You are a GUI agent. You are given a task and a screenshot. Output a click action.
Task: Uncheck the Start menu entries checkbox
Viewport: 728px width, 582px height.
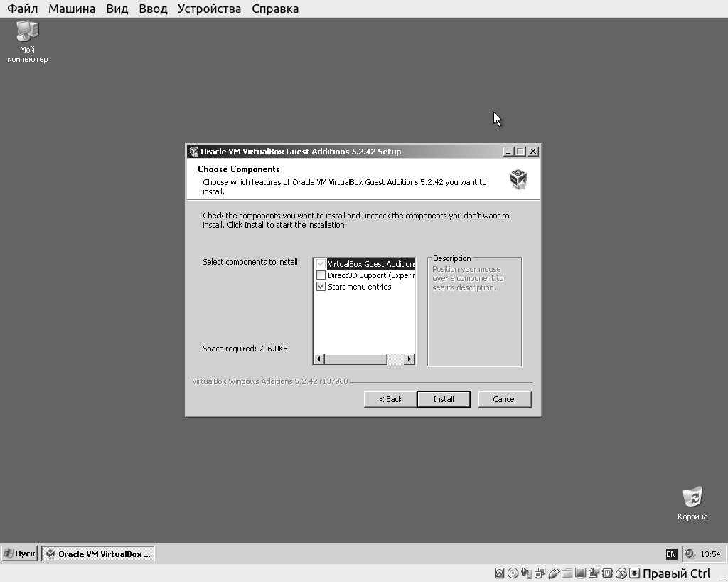[321, 287]
